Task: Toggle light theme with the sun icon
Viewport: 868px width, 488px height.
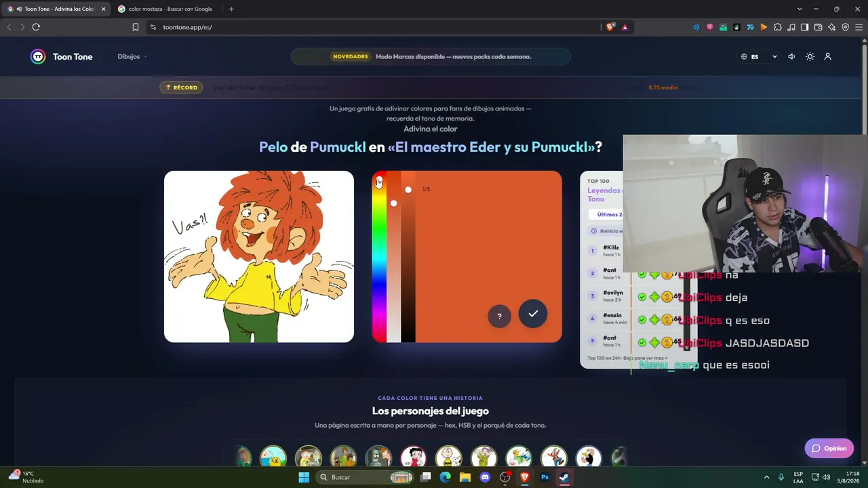Action: click(x=810, y=57)
